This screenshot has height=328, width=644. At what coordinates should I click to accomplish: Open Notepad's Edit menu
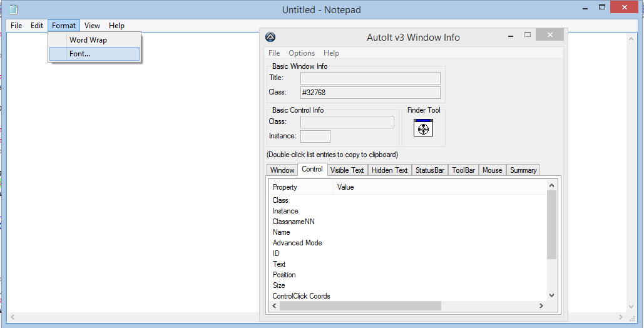(x=36, y=26)
